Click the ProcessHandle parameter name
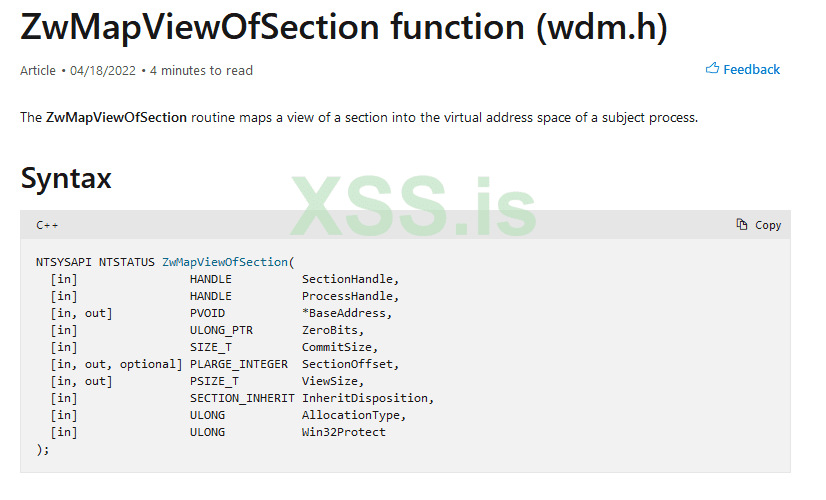The width and height of the screenshot is (826, 500). (350, 296)
